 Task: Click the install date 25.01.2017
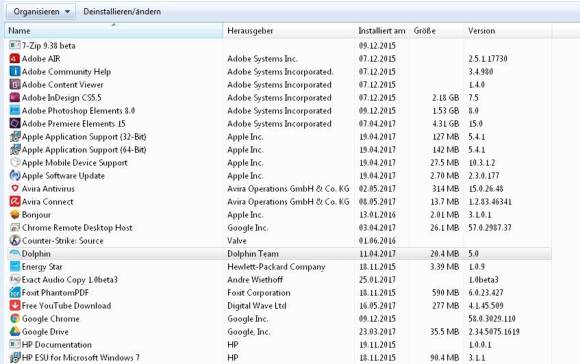click(377, 280)
